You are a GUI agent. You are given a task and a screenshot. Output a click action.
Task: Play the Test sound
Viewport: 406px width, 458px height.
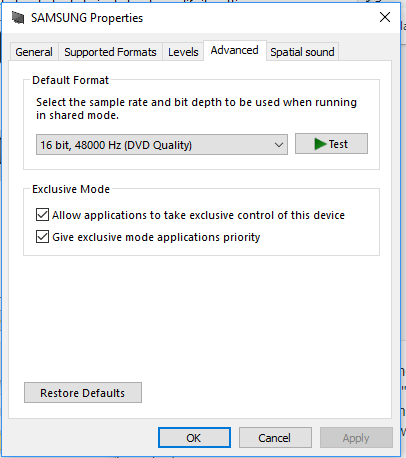[331, 144]
